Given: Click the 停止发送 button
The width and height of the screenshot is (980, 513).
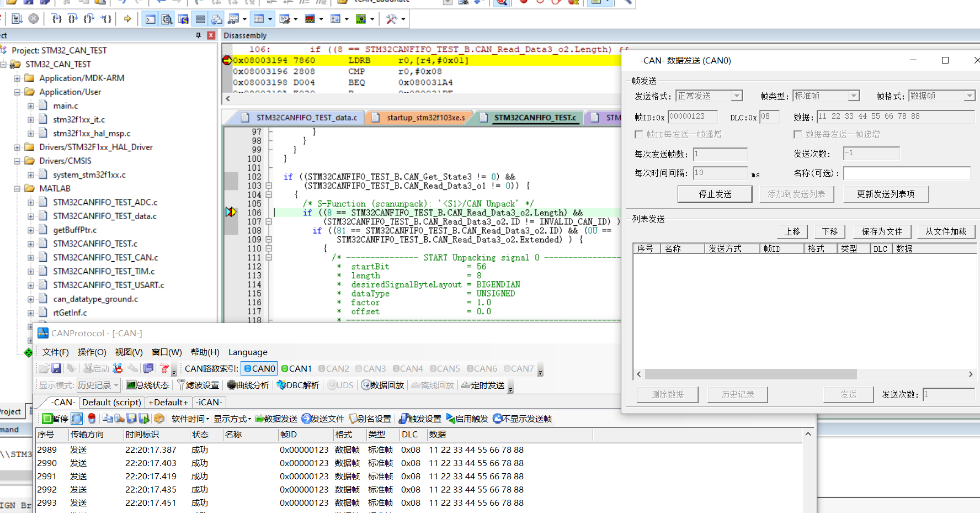Looking at the screenshot, I should [715, 194].
